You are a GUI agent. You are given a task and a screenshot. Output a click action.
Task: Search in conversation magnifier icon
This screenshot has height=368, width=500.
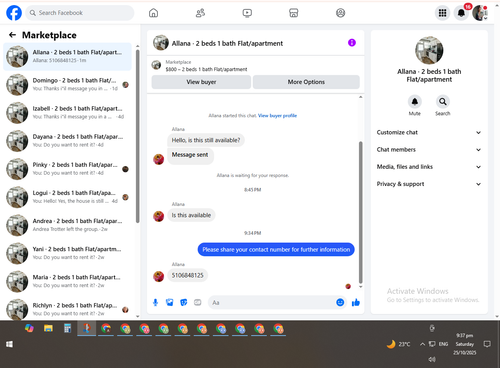pos(443,101)
